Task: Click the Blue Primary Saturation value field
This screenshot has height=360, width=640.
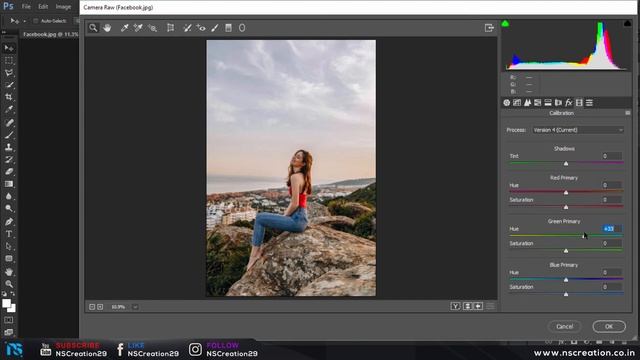Action: coord(611,287)
